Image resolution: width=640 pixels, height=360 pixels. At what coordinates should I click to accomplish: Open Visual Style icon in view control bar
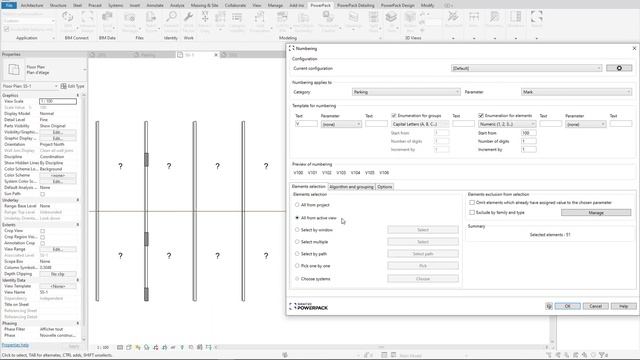(x=129, y=347)
